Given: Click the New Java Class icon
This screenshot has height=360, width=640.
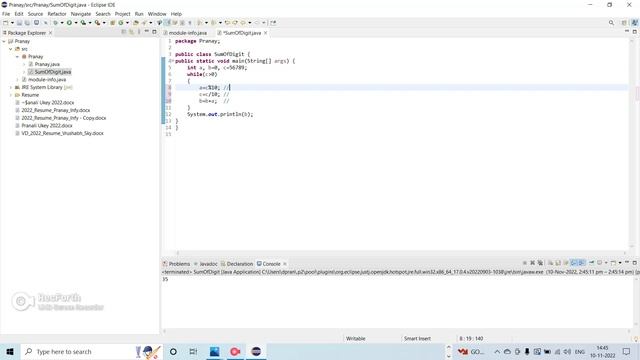Looking at the screenshot, I should pos(121,23).
